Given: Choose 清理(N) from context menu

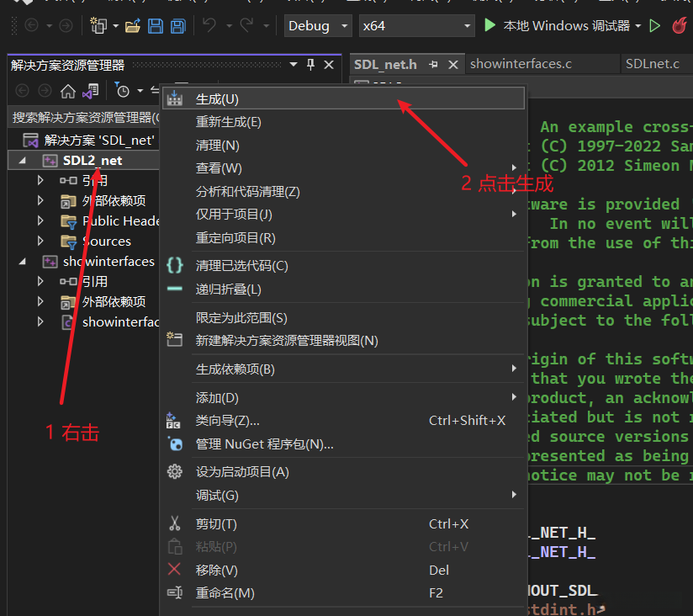Looking at the screenshot, I should tap(343, 146).
